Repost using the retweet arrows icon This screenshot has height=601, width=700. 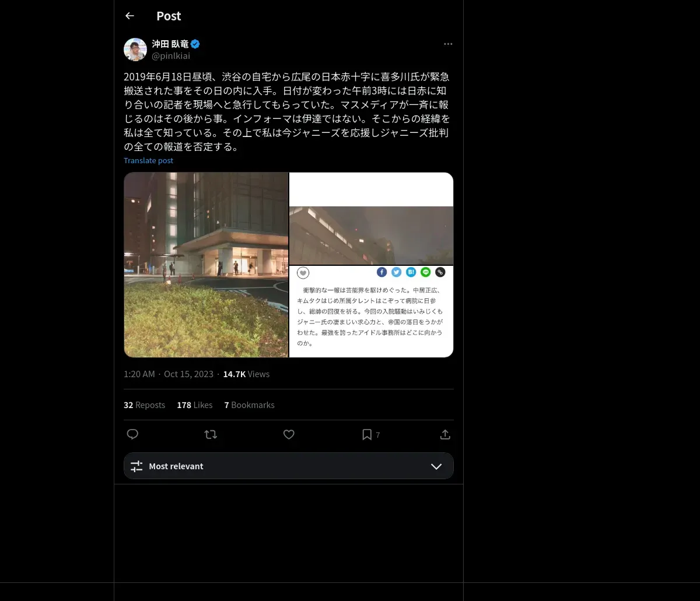211,434
